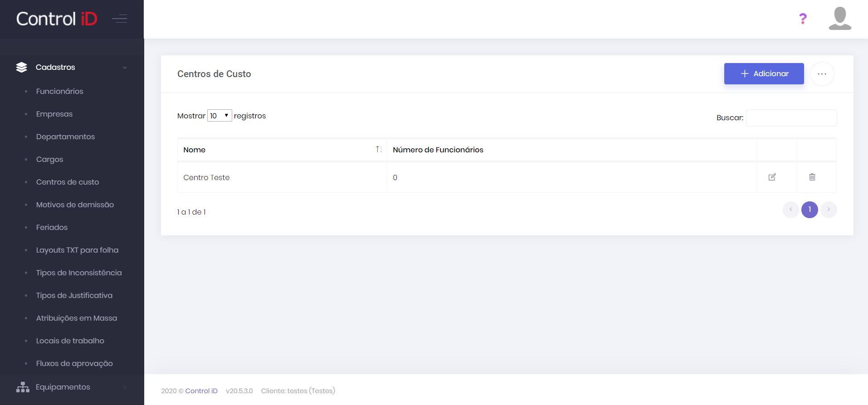This screenshot has width=868, height=405.
Task: Open the user profile avatar menu
Action: tap(839, 19)
